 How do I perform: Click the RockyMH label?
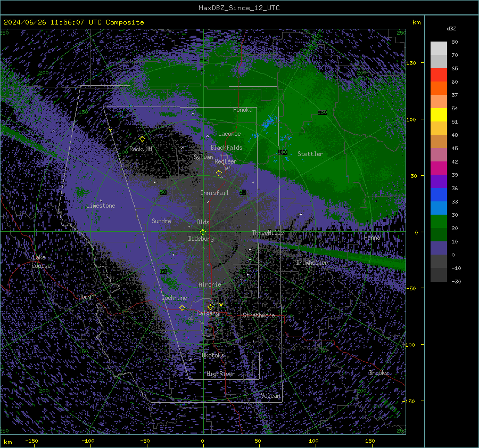[141, 149]
